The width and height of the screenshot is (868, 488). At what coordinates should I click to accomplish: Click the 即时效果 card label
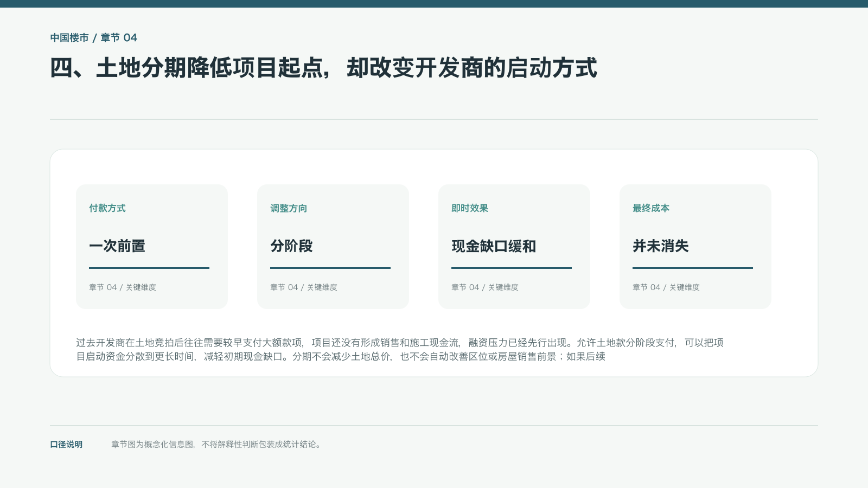click(x=470, y=208)
